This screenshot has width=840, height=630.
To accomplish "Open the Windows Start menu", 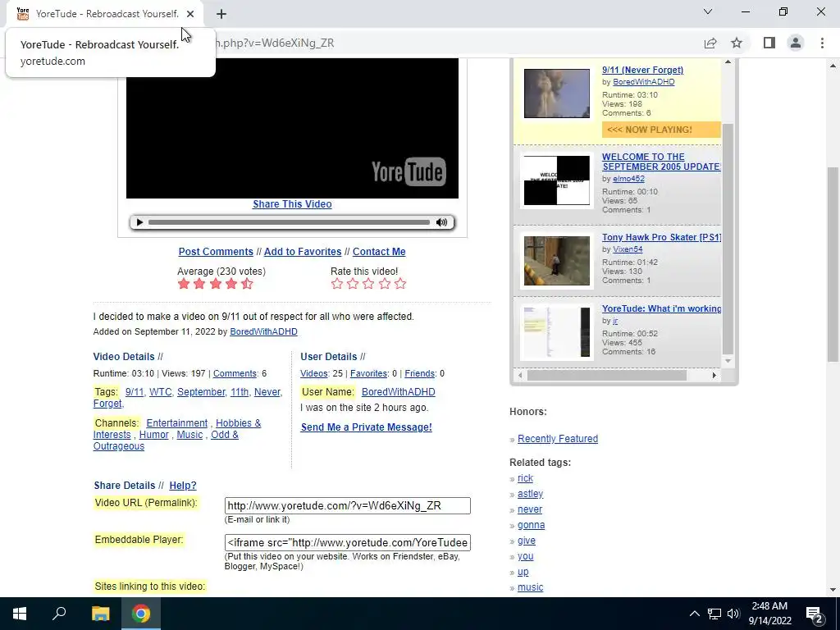I will coord(20,614).
